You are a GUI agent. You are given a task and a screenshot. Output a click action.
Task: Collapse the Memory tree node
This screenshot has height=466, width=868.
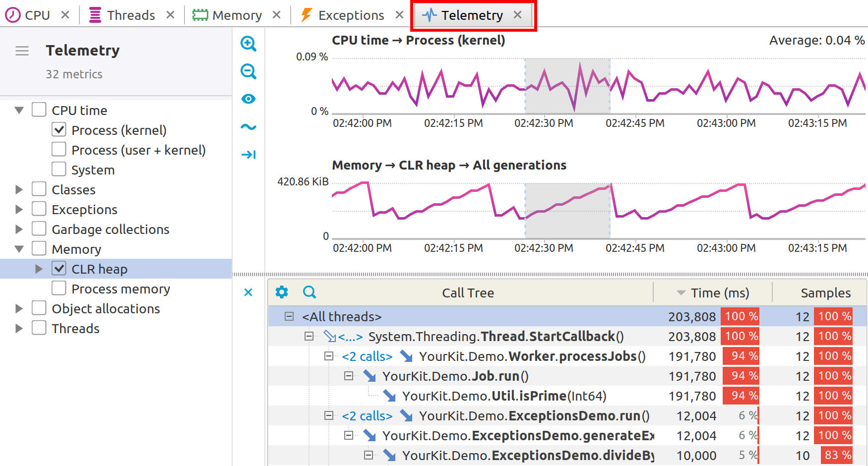click(x=19, y=249)
